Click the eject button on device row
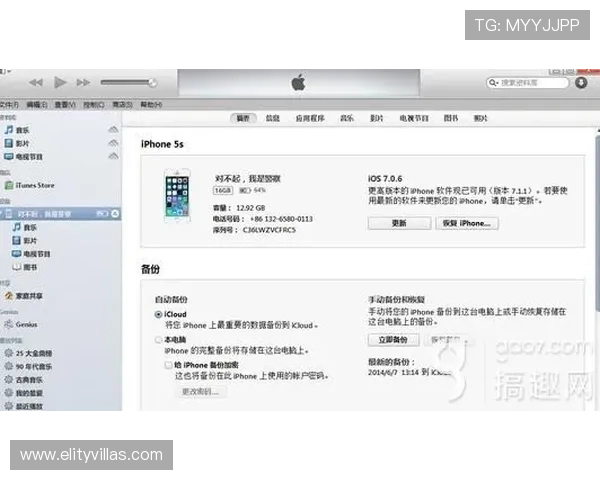The image size is (600, 480). [115, 214]
